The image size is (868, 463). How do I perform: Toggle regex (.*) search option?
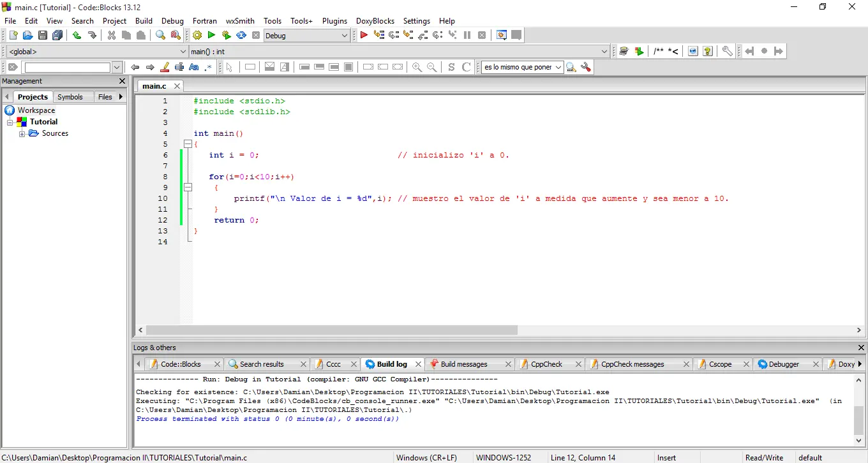208,67
